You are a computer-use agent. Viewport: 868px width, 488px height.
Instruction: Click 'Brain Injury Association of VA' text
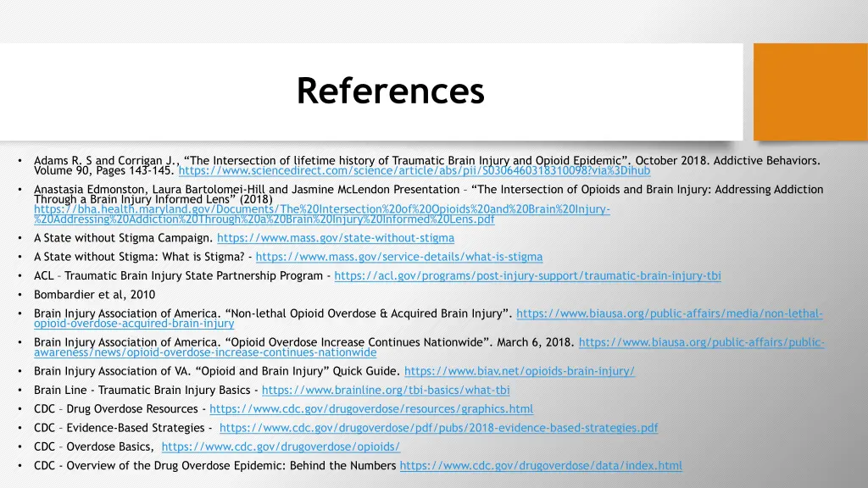tap(112, 371)
